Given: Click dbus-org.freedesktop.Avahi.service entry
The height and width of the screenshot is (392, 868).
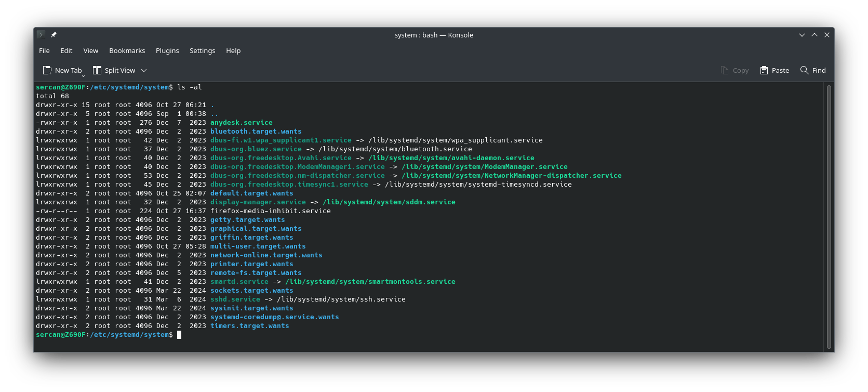Looking at the screenshot, I should 281,158.
